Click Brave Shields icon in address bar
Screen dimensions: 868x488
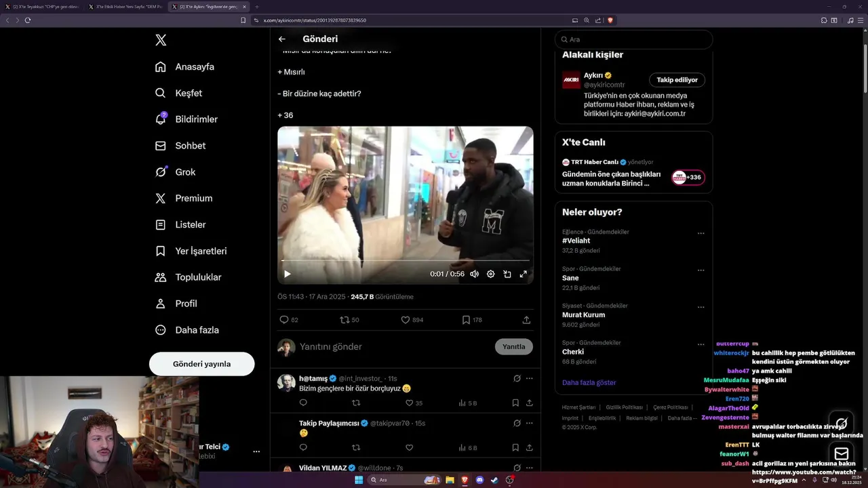pos(610,20)
